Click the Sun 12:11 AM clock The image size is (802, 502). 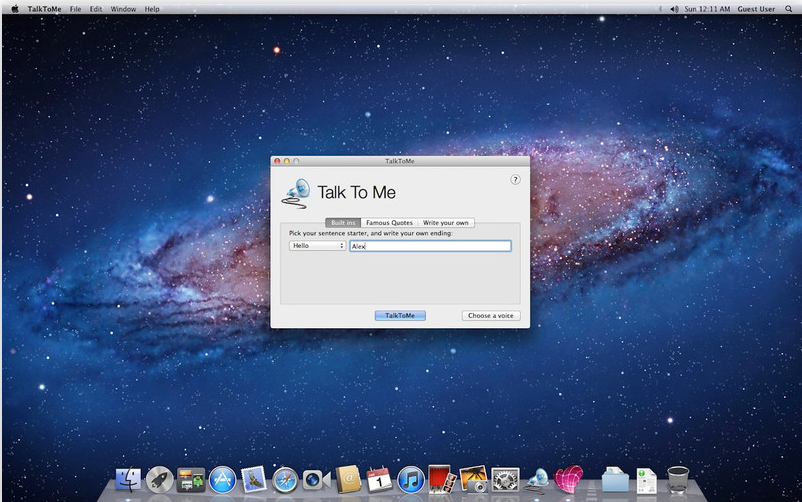[x=707, y=9]
